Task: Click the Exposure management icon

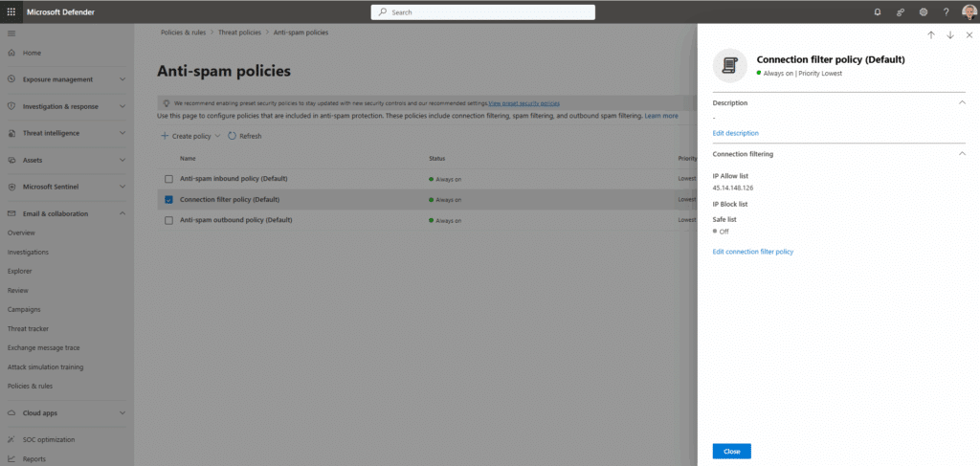Action: pos(11,79)
